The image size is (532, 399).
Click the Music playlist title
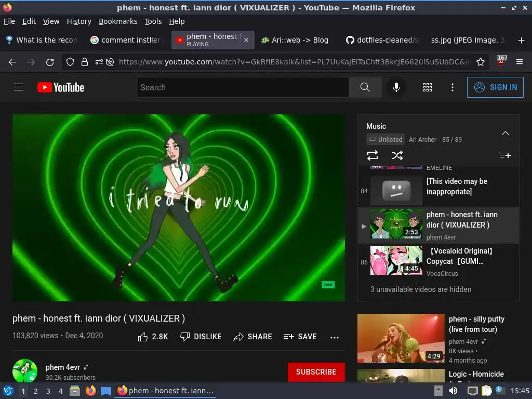point(376,126)
